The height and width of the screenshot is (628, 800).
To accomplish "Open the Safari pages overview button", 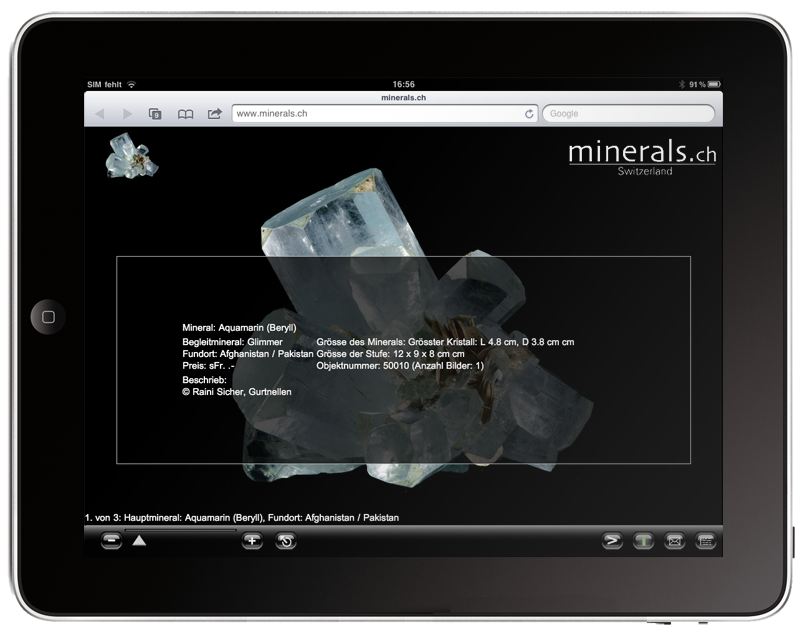I will [155, 114].
